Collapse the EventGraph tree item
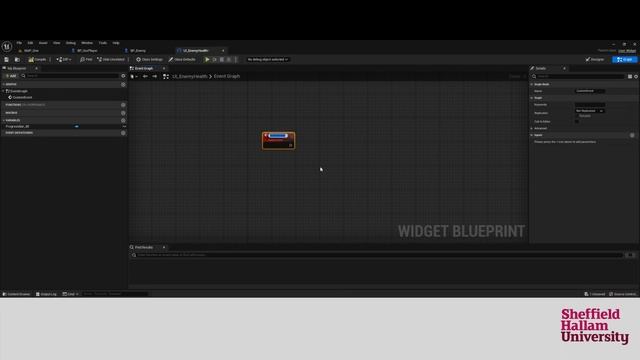Viewport: 640px width, 360px height. tap(3, 91)
